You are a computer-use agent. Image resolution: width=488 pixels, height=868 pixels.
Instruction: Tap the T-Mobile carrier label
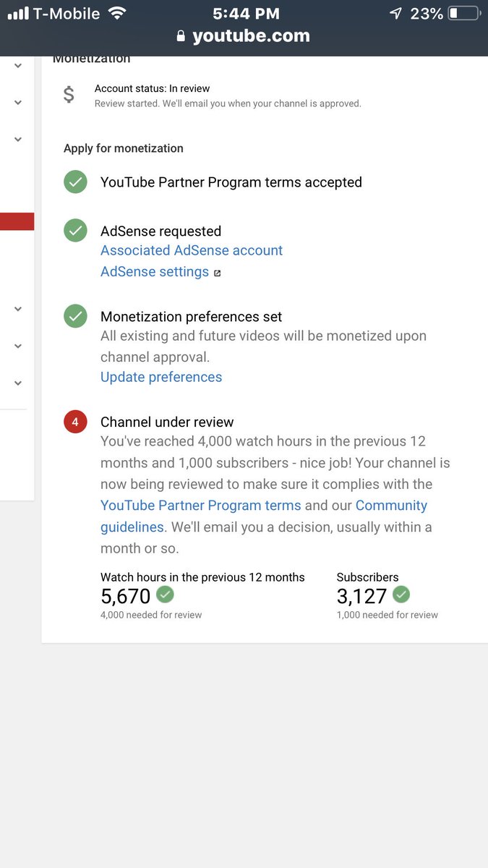click(x=67, y=13)
